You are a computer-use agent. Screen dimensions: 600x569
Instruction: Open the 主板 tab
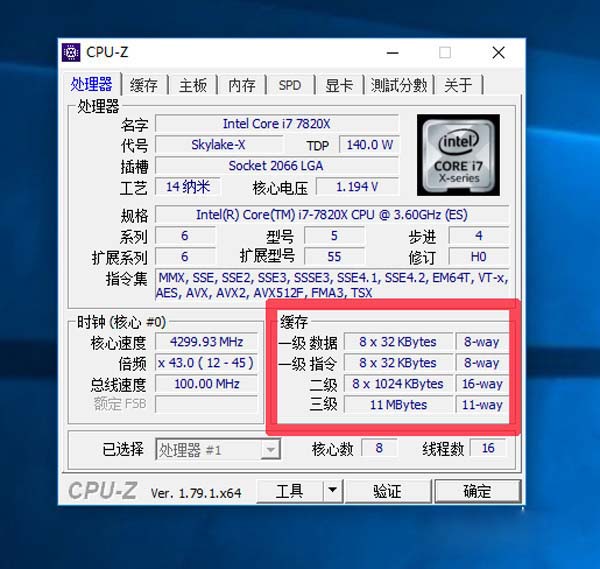point(193,85)
